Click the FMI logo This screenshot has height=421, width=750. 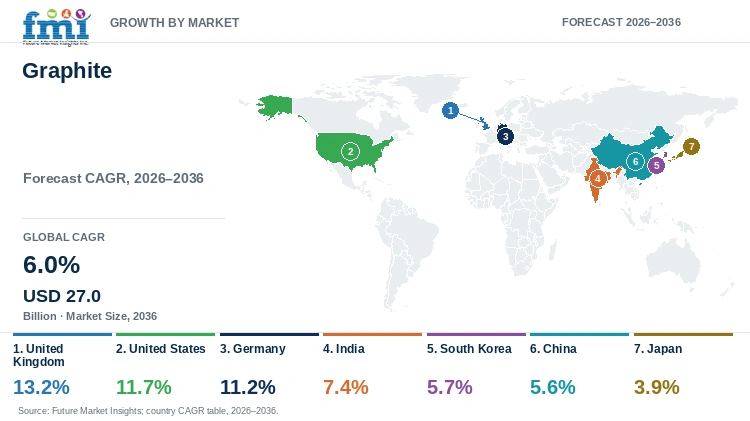pyautogui.click(x=56, y=27)
